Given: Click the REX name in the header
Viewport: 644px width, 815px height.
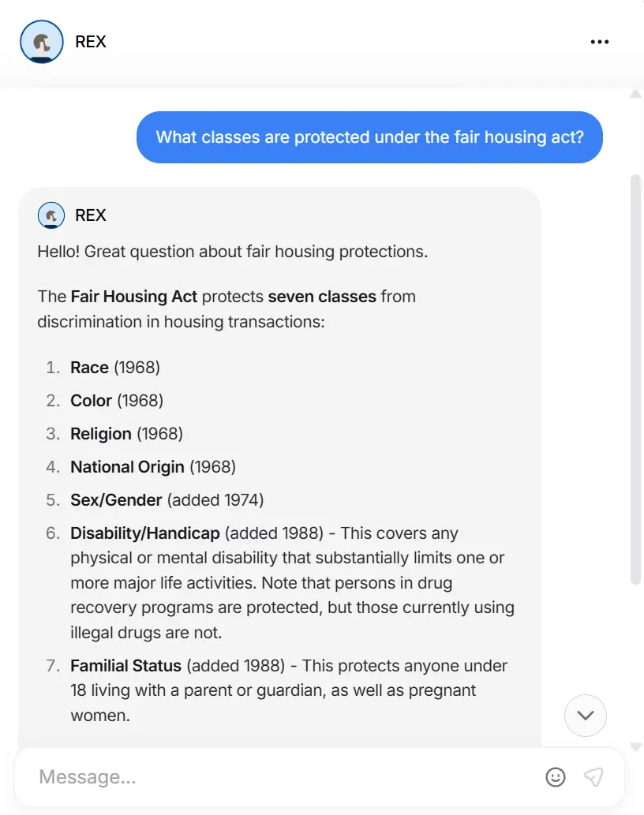Looking at the screenshot, I should click(91, 42).
